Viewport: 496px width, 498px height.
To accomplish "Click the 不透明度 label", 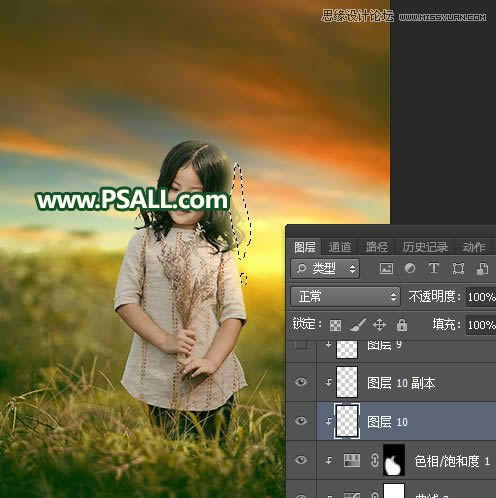I will tap(435, 296).
